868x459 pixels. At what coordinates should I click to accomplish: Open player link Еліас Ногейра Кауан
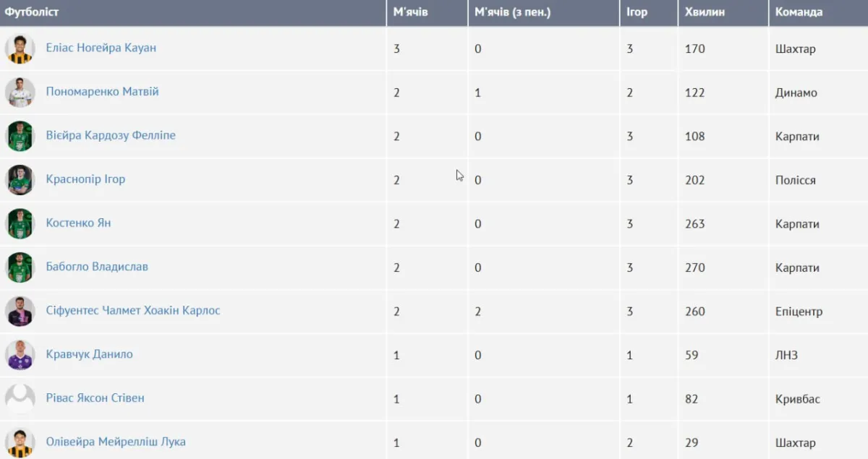tap(101, 48)
